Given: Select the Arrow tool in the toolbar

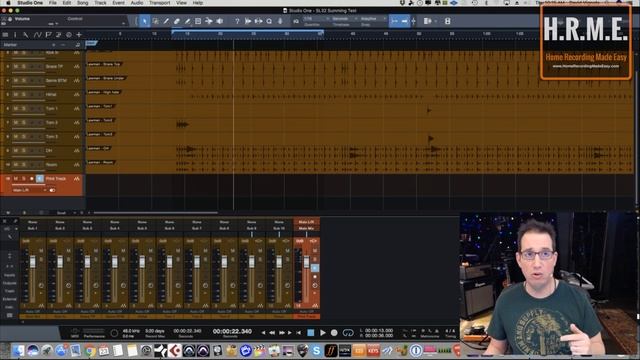Looking at the screenshot, I should point(144,21).
